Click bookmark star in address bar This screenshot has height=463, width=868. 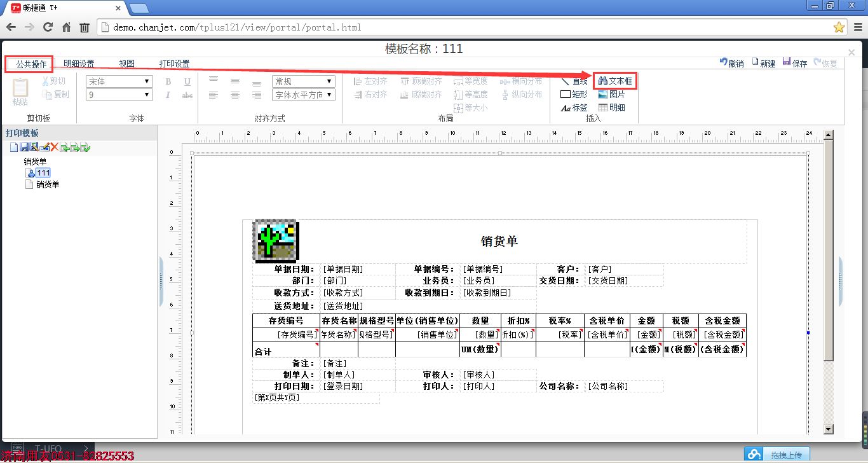[x=839, y=27]
